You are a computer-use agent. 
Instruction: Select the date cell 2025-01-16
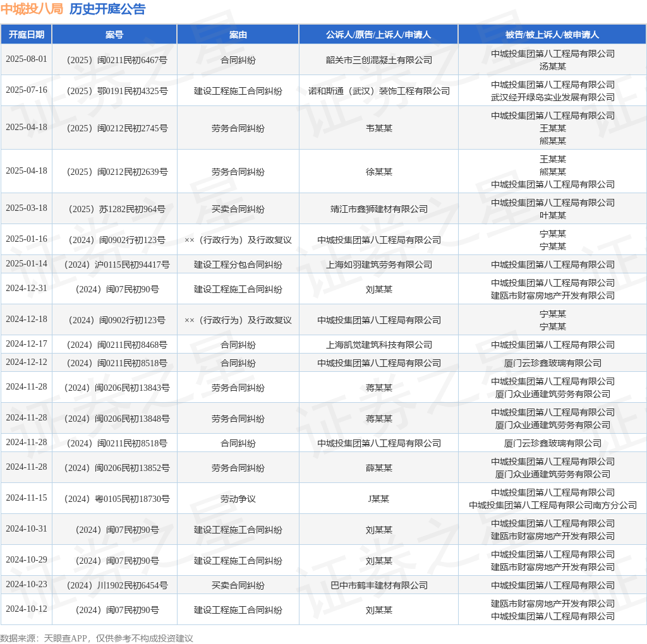point(27,239)
